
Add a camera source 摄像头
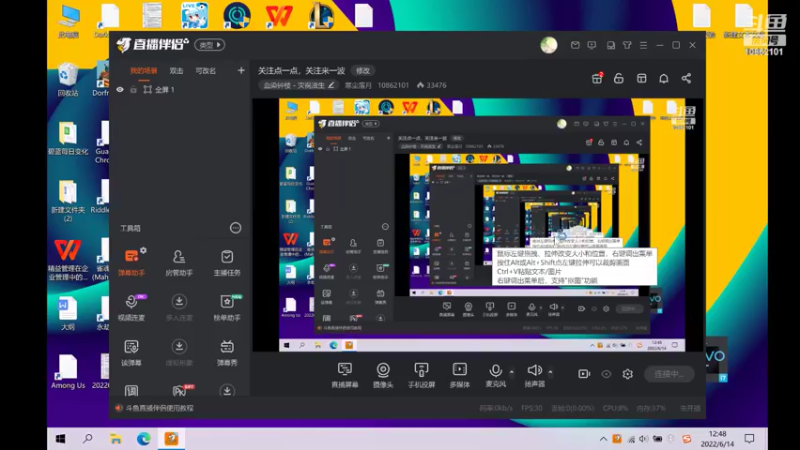383,375
